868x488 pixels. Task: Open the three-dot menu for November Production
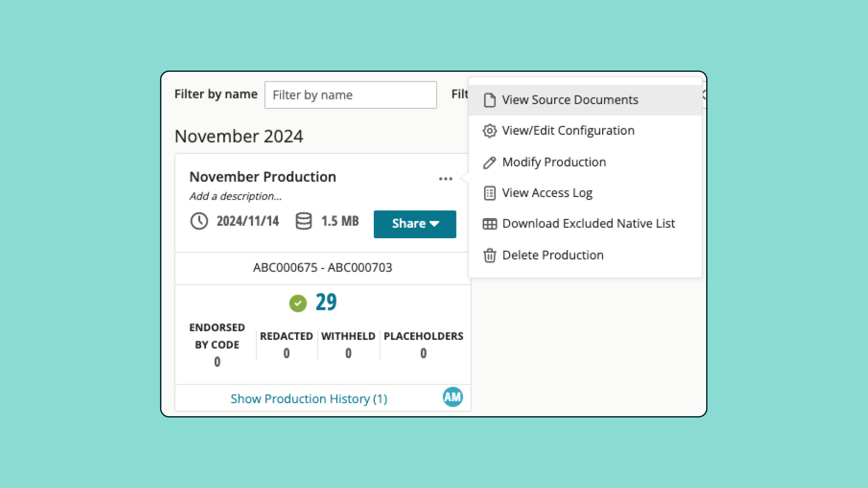(445, 179)
